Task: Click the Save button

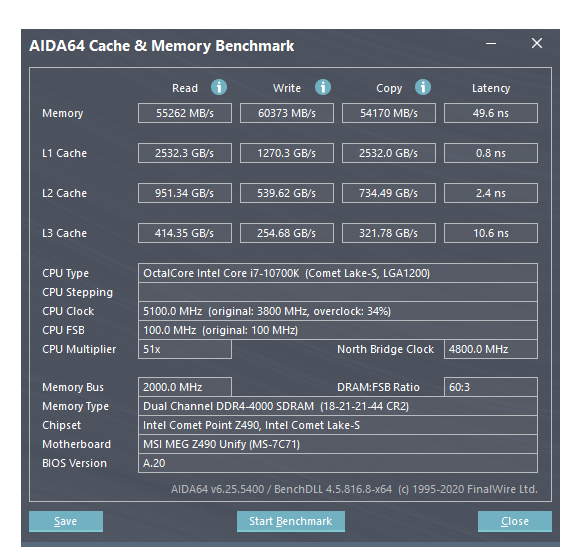Action: pos(66,521)
